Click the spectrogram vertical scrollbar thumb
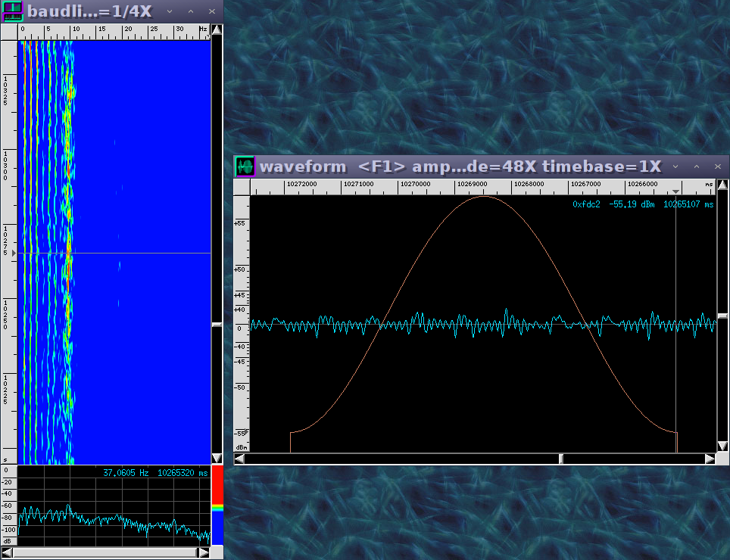The height and width of the screenshot is (560, 730). 217,325
